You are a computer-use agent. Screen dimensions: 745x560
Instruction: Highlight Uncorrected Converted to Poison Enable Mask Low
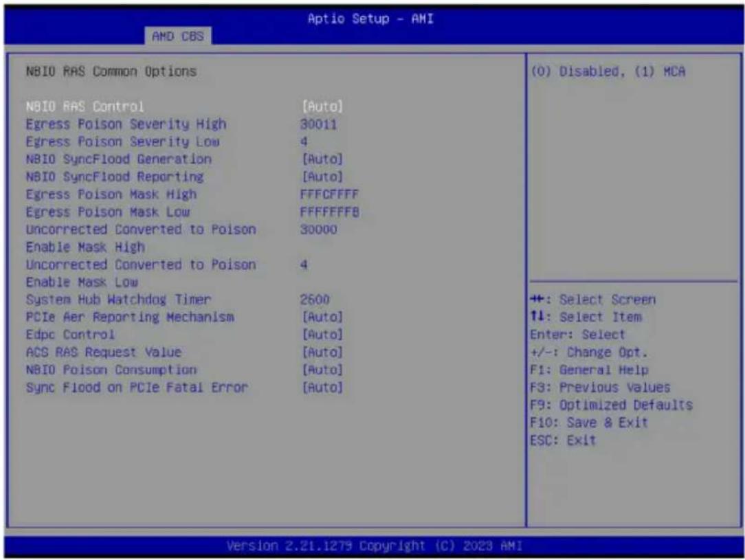(x=141, y=273)
